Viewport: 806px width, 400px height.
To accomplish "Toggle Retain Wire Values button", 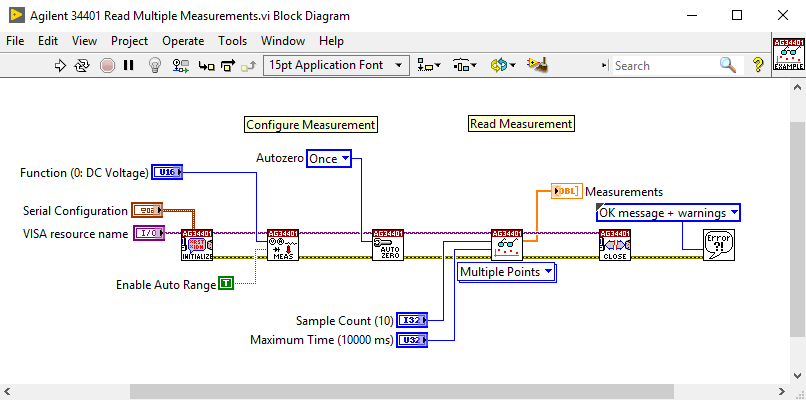I will pos(181,65).
